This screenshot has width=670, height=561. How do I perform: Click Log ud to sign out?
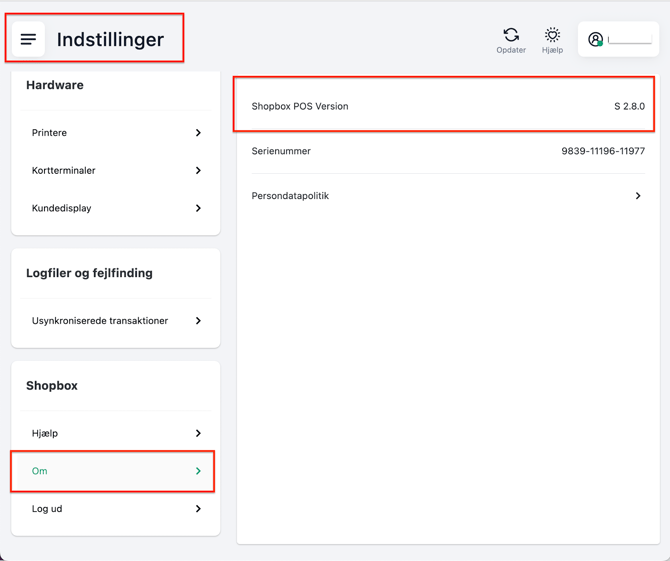pyautogui.click(x=47, y=509)
